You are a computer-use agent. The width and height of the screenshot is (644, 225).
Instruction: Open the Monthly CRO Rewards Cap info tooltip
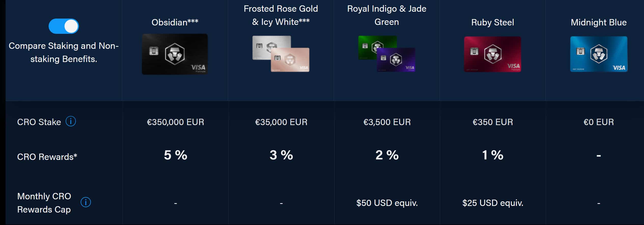point(86,202)
